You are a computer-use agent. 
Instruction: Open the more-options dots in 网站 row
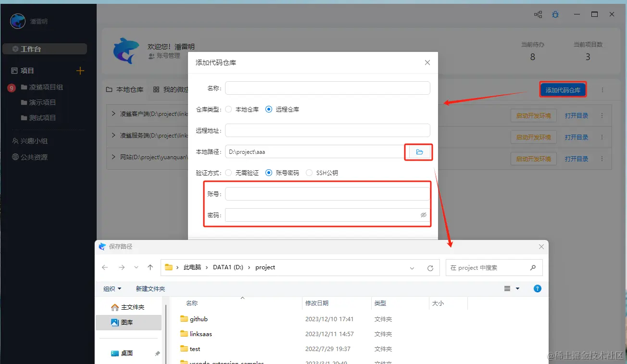click(x=602, y=159)
